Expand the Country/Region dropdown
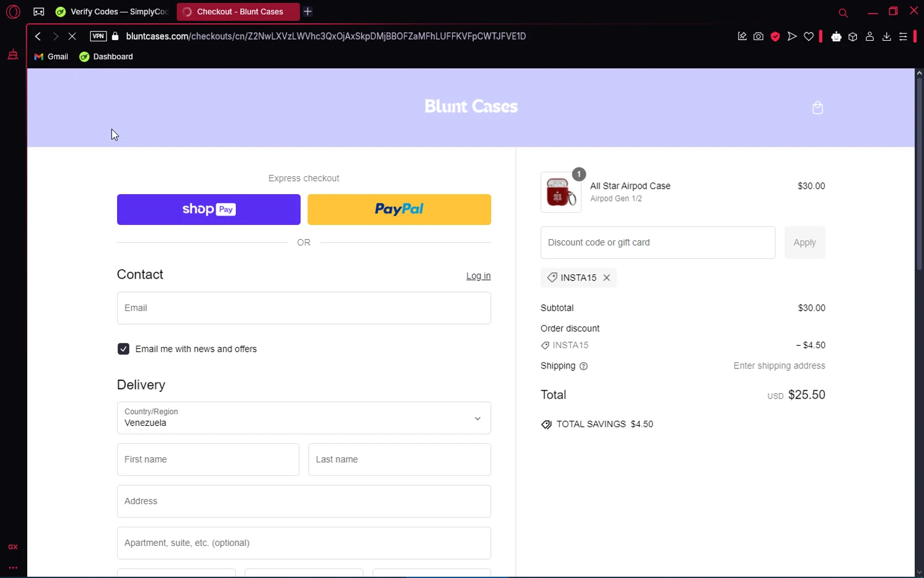This screenshot has height=578, width=924. click(x=304, y=418)
